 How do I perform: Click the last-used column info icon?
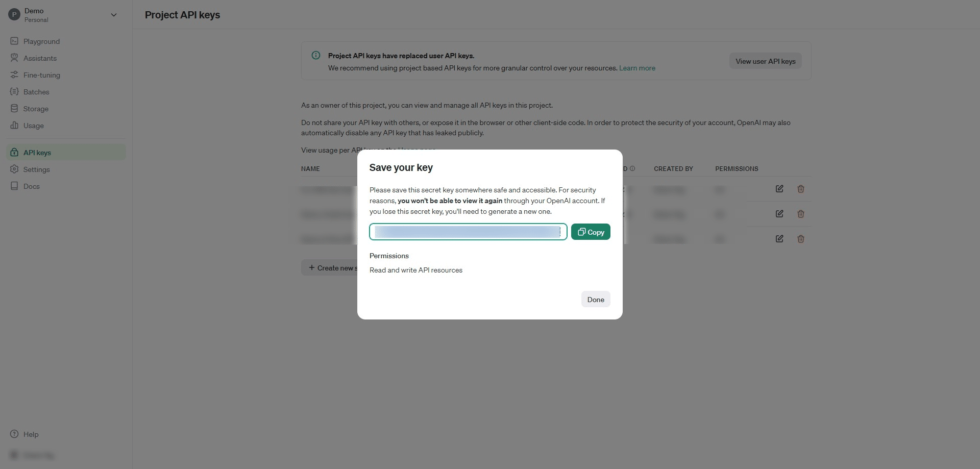click(632, 168)
